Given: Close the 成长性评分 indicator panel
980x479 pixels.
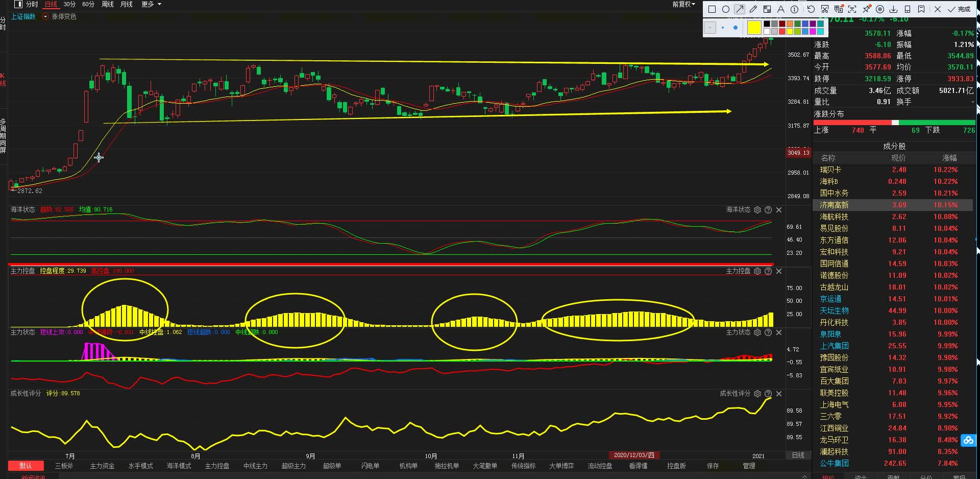Looking at the screenshot, I should pos(779,394).
